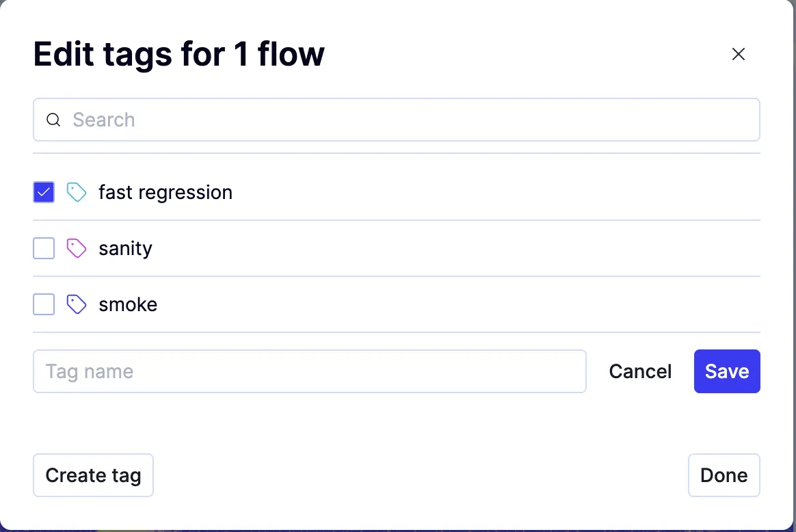Viewport: 796px width, 532px height.
Task: Select the sanity tag label
Action: (x=125, y=248)
